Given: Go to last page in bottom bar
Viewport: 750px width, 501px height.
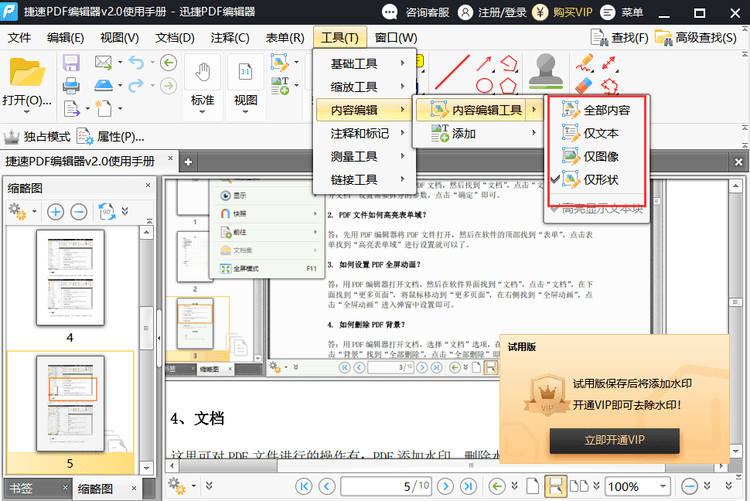Looking at the screenshot, I should (x=468, y=487).
